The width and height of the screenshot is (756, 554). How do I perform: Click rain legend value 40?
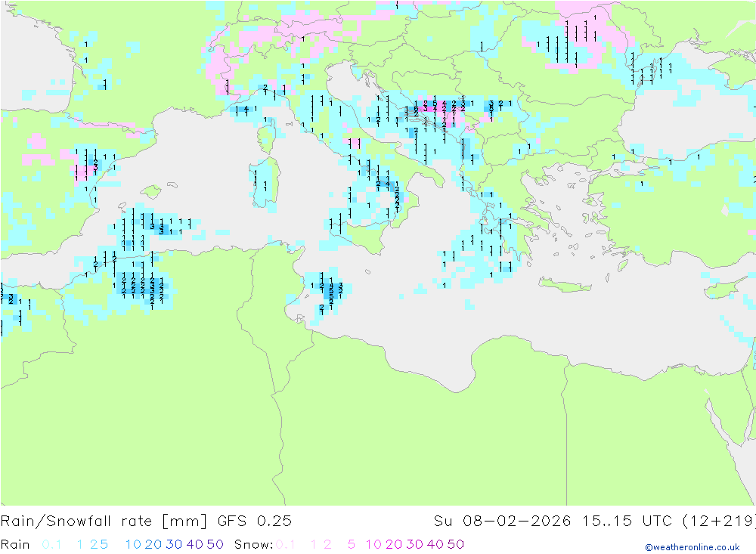coord(195,544)
